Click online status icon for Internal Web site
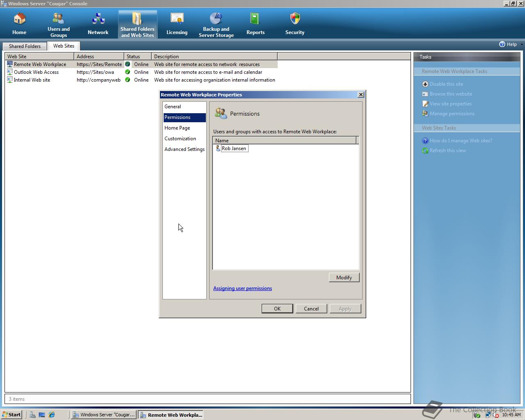Viewport: 525px width, 420px height. coord(128,80)
